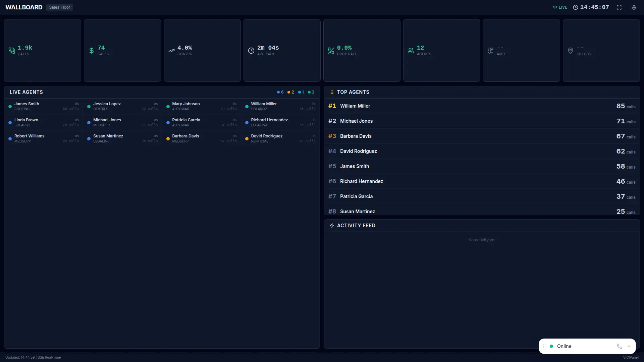Click the 14:45:07 clock display
644x362 pixels.
pos(594,7)
